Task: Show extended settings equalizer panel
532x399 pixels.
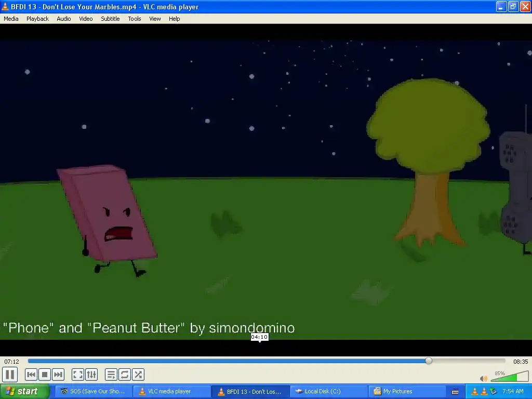Action: (91, 375)
